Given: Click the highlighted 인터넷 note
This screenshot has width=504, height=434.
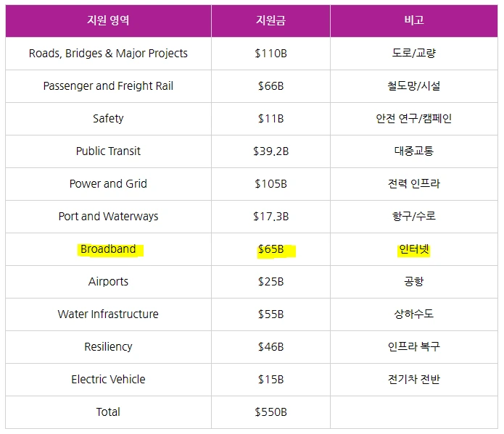Looking at the screenshot, I should (413, 249).
